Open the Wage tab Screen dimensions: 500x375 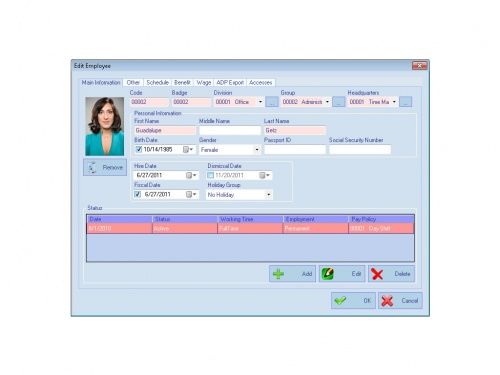[204, 82]
